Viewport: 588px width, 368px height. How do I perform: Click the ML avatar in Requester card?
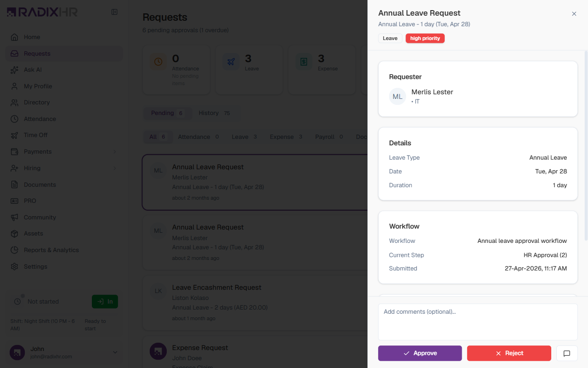point(397,97)
